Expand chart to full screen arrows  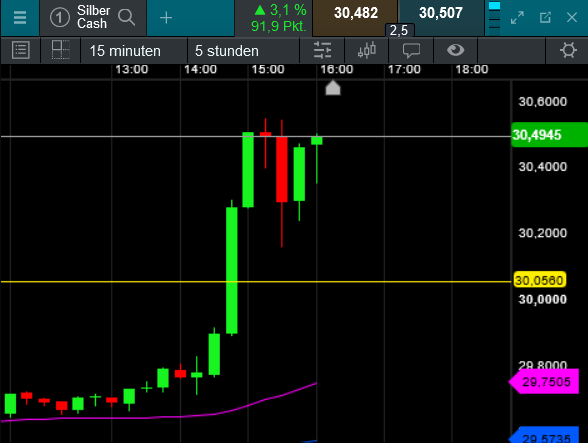coord(517,18)
